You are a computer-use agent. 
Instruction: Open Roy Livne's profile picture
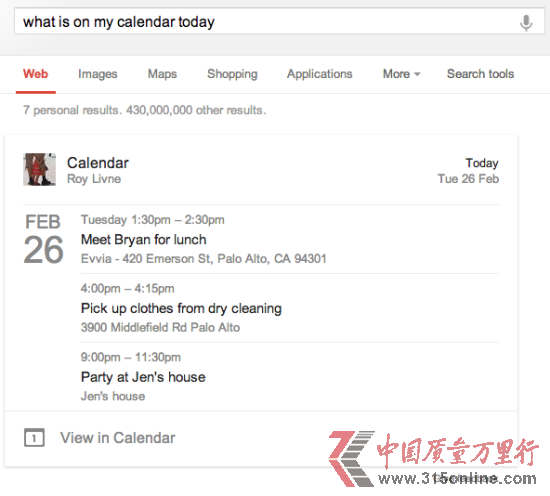tap(39, 169)
